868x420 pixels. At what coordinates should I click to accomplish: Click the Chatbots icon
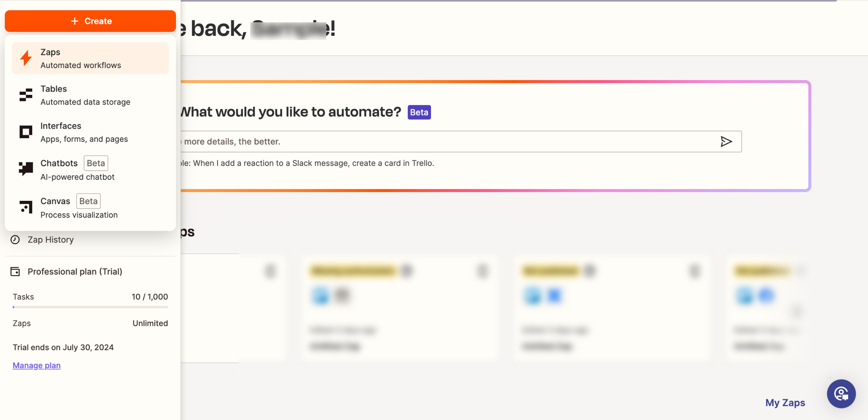coord(26,169)
